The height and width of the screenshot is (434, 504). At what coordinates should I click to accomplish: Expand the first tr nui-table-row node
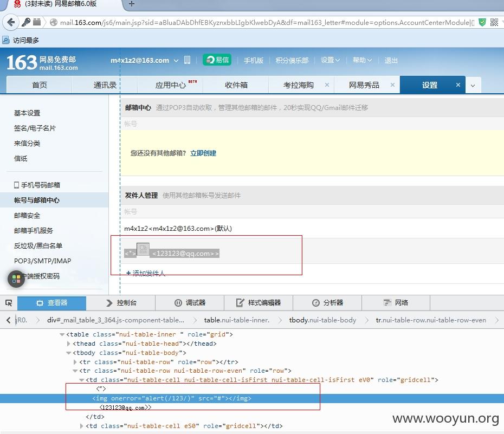tap(75, 362)
